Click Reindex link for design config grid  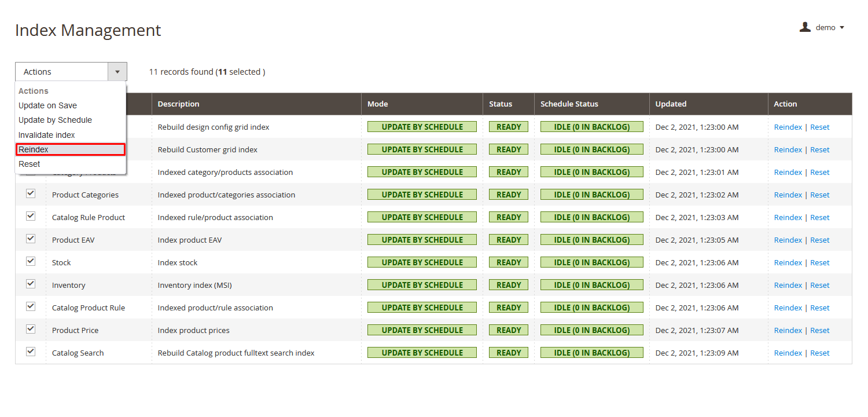[x=788, y=127]
